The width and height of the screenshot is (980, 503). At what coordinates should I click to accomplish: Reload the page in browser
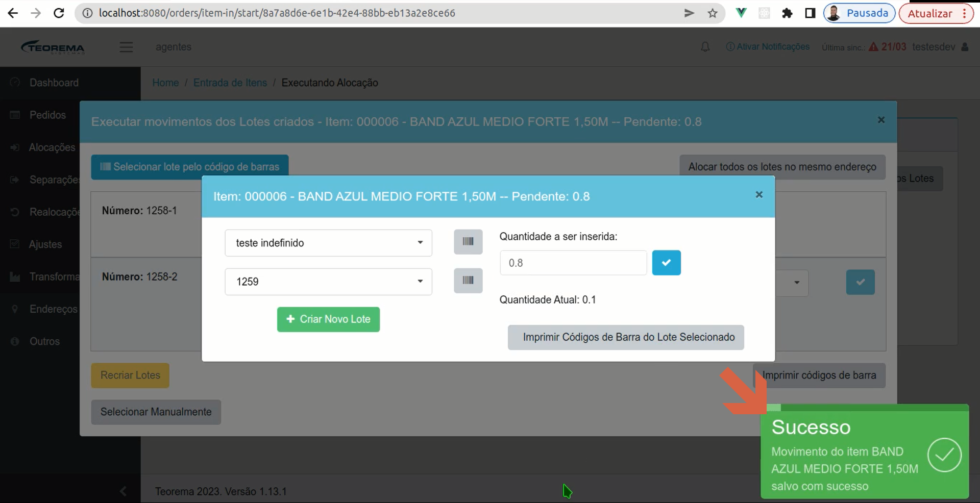point(59,13)
